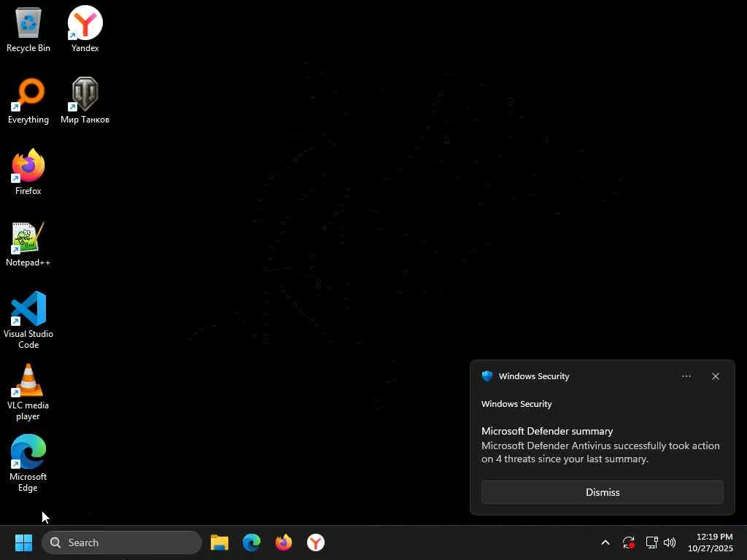Open the clock and date panel

click(711, 542)
